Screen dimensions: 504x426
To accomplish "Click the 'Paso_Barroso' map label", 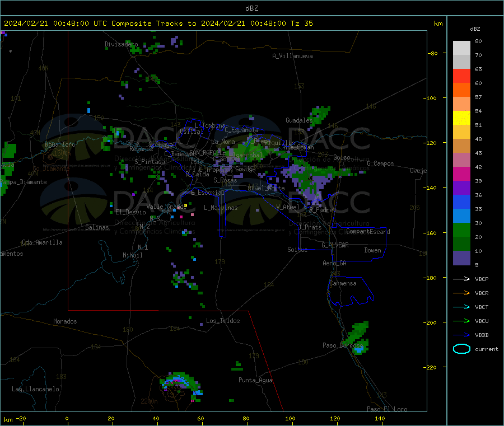I will (343, 345).
